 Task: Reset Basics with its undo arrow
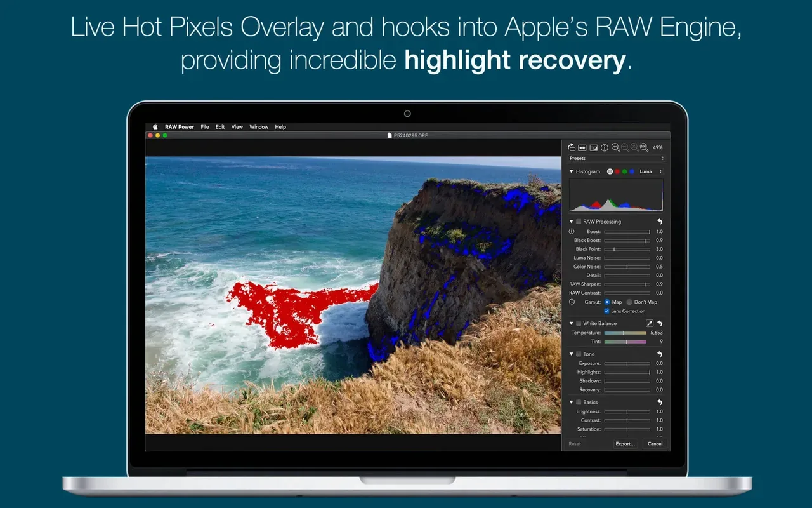(x=659, y=402)
